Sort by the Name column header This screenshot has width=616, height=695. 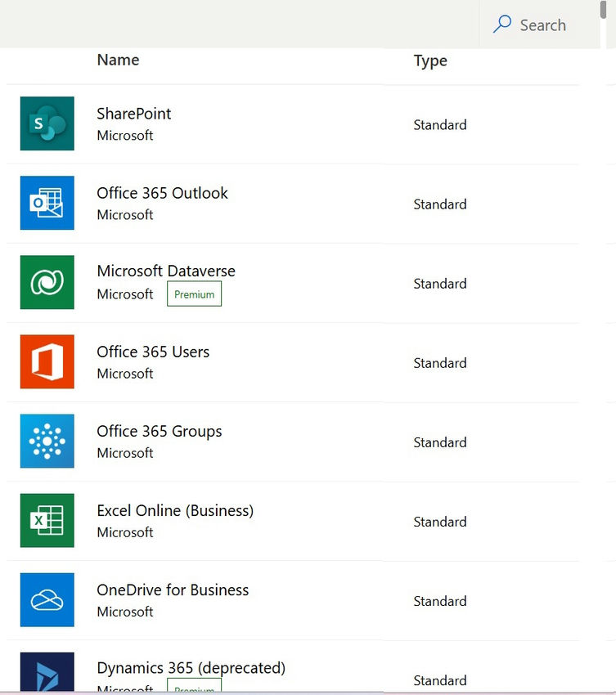[118, 60]
